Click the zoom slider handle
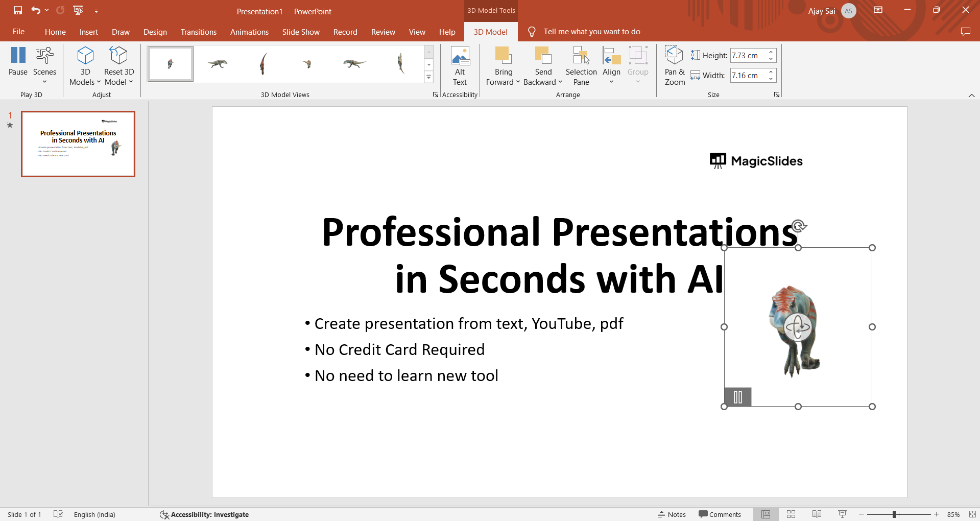The height and width of the screenshot is (521, 980). (894, 514)
